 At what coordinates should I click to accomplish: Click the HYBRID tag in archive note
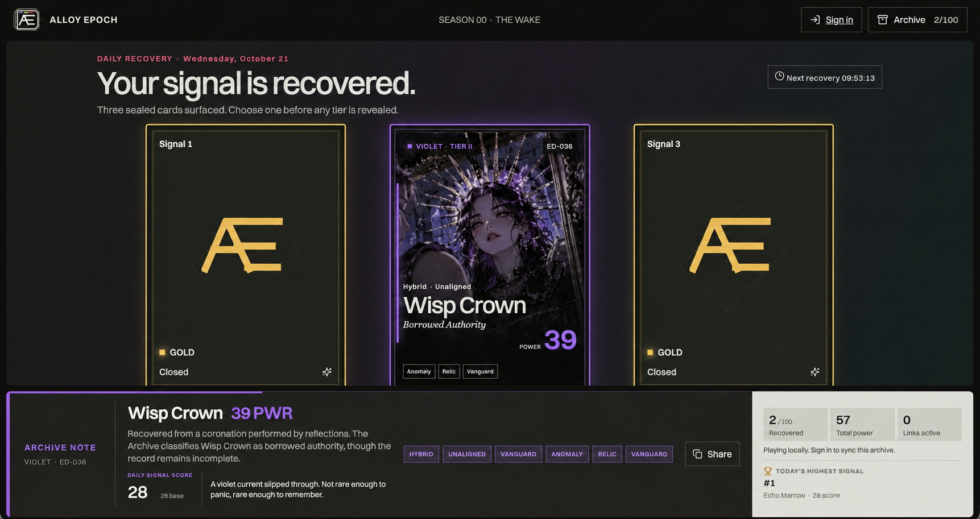pyautogui.click(x=421, y=454)
